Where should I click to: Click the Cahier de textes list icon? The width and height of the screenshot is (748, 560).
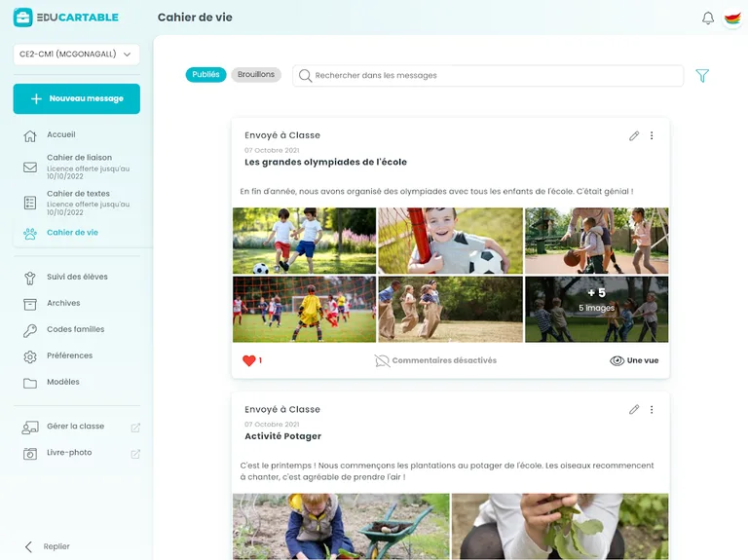pyautogui.click(x=30, y=203)
